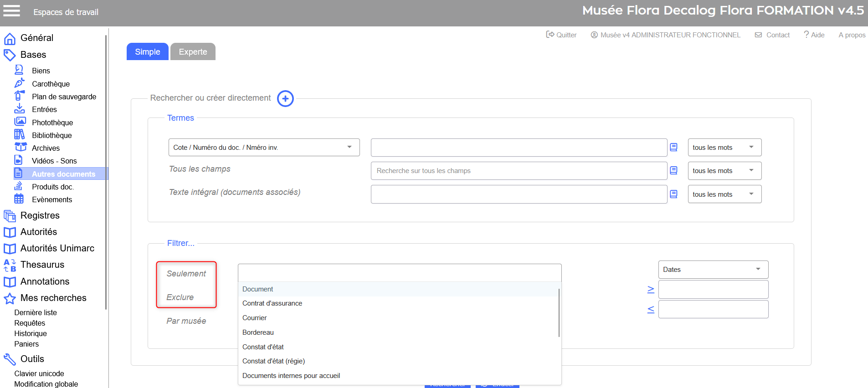Click the 'Recherche sur tous les champs' field

point(519,171)
